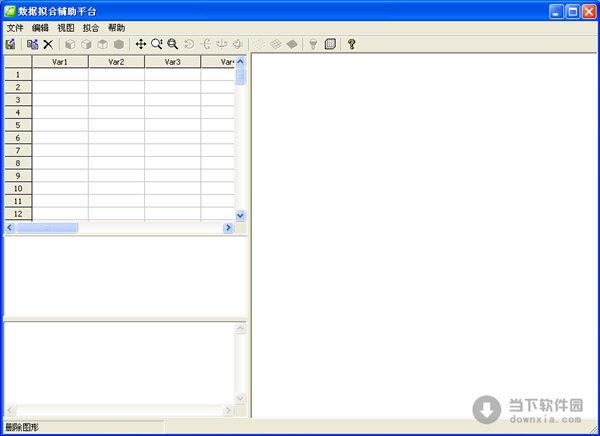The image size is (600, 436).
Task: Click the data table right scroll arrow
Action: click(228, 228)
